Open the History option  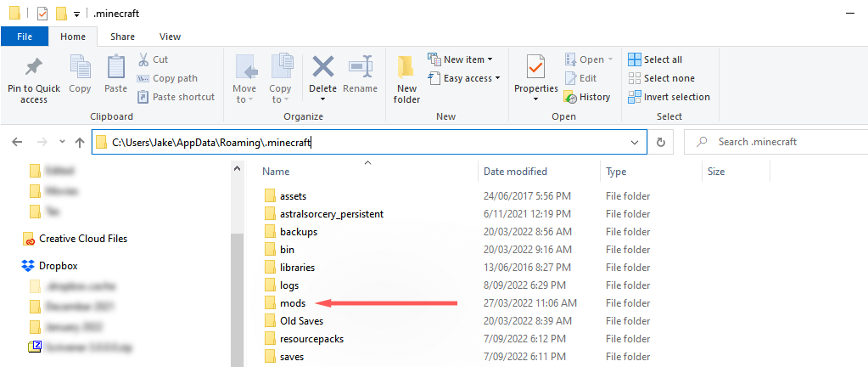pyautogui.click(x=586, y=97)
